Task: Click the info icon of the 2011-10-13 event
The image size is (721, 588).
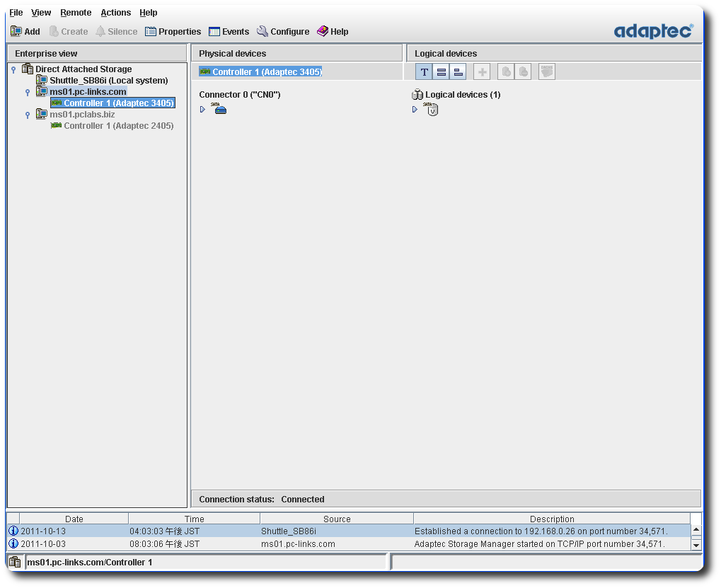Action: 13,531
